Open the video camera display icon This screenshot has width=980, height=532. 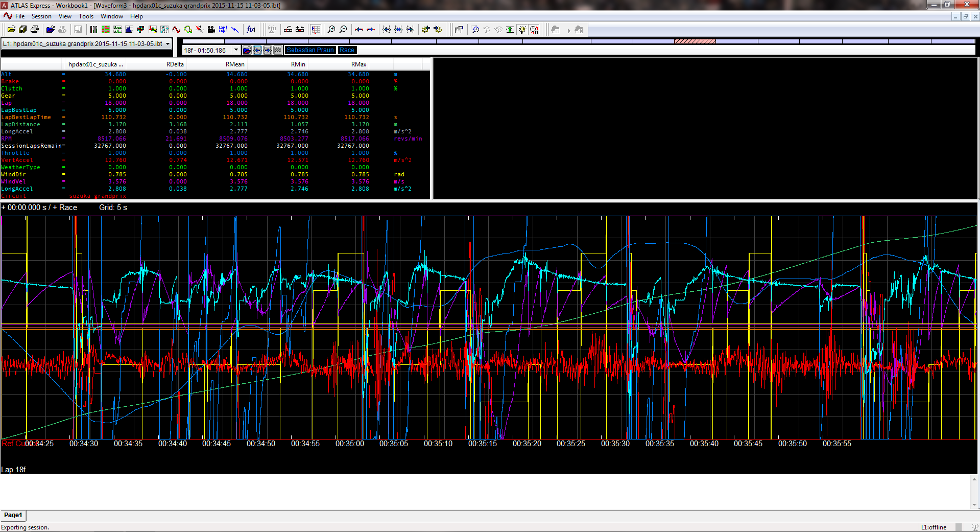[211, 30]
